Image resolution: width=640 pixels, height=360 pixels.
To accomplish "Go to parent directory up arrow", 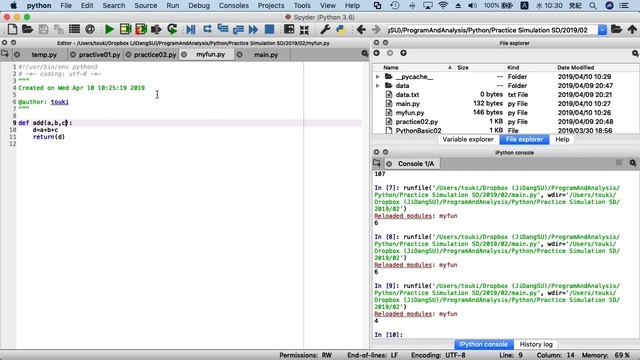I will pyautogui.click(x=632, y=29).
